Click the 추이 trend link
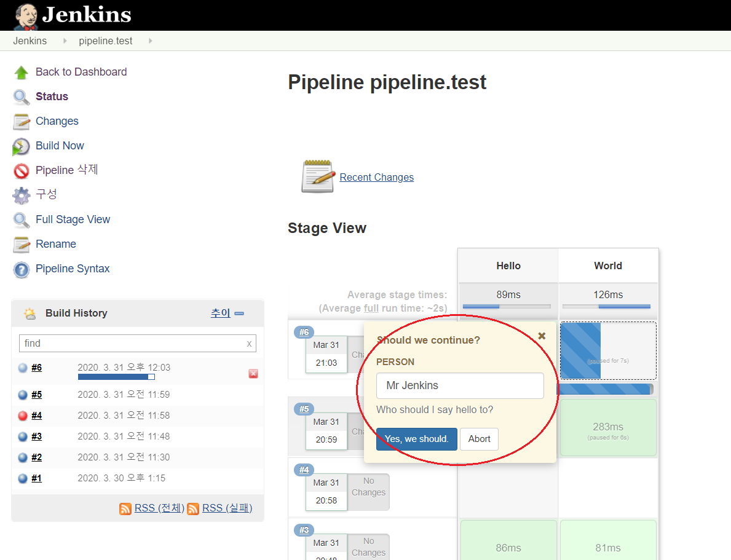The width and height of the screenshot is (731, 560). pyautogui.click(x=221, y=313)
